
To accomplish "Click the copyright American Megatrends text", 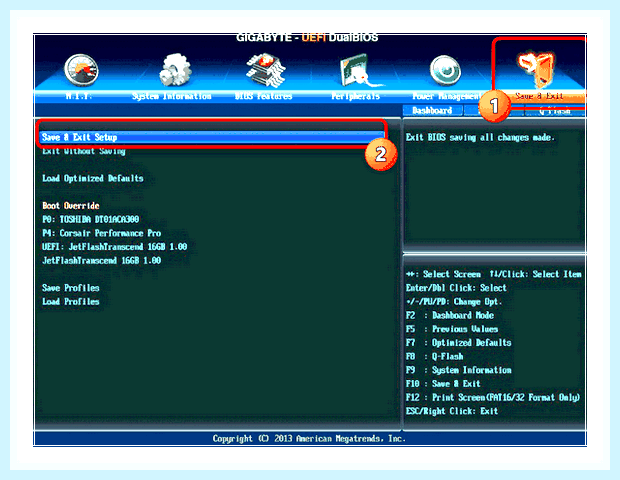I will (x=309, y=438).
